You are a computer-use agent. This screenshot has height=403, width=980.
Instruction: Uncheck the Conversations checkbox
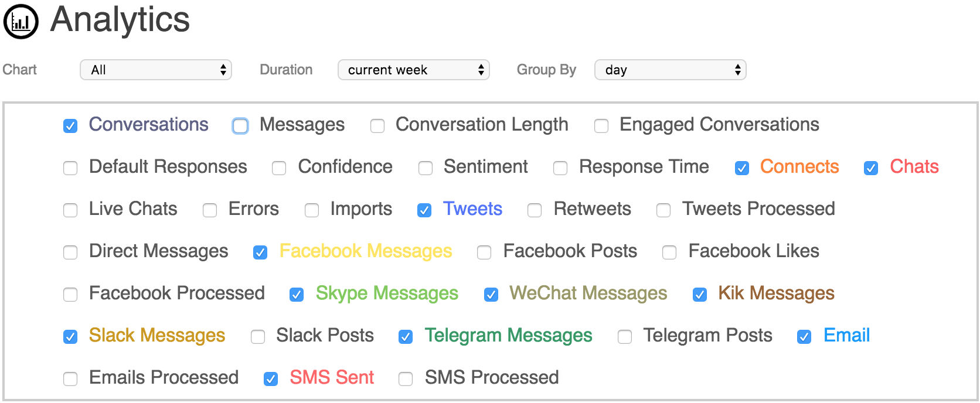coord(70,126)
